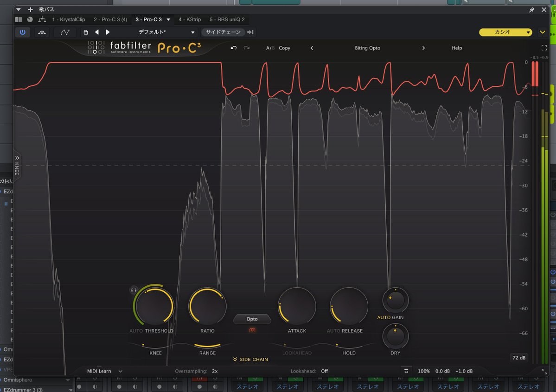
Task: Click the GAIN knob
Action: click(396, 300)
